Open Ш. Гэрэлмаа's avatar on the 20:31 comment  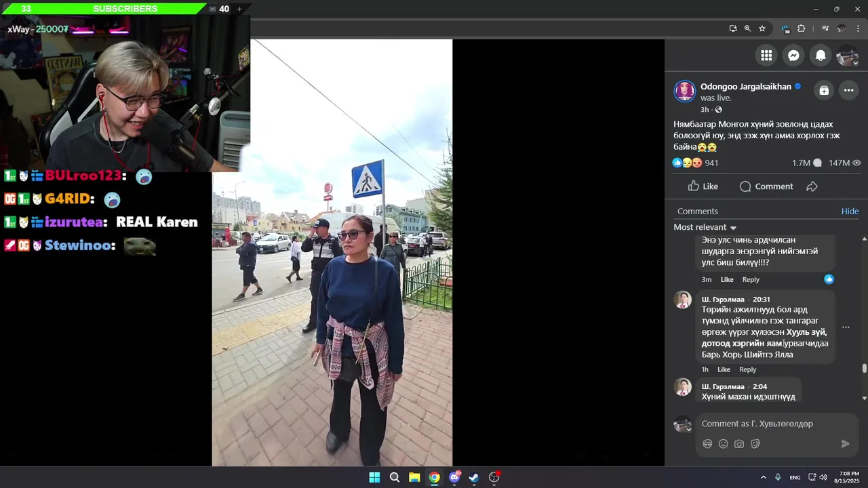(683, 300)
